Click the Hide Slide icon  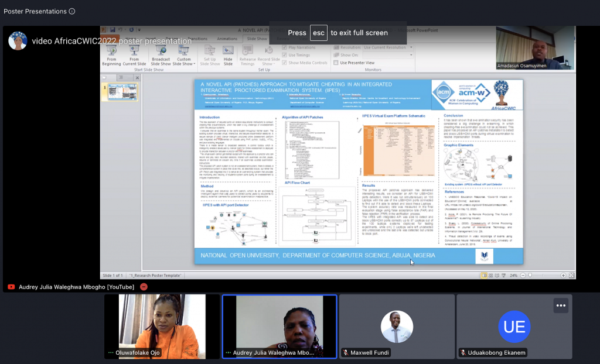click(228, 53)
